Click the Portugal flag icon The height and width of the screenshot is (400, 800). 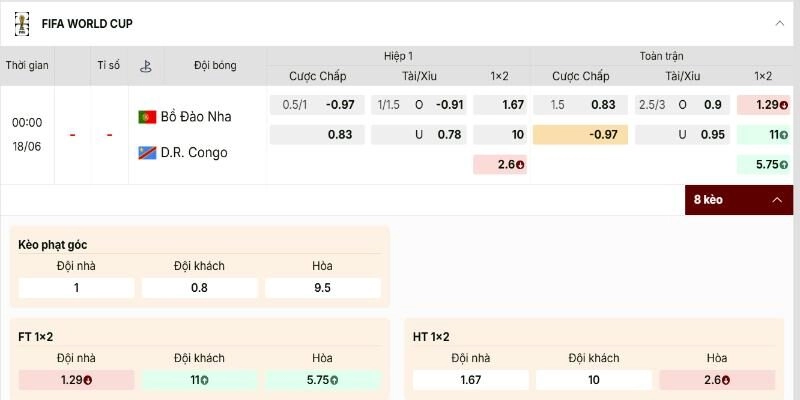coord(147,117)
